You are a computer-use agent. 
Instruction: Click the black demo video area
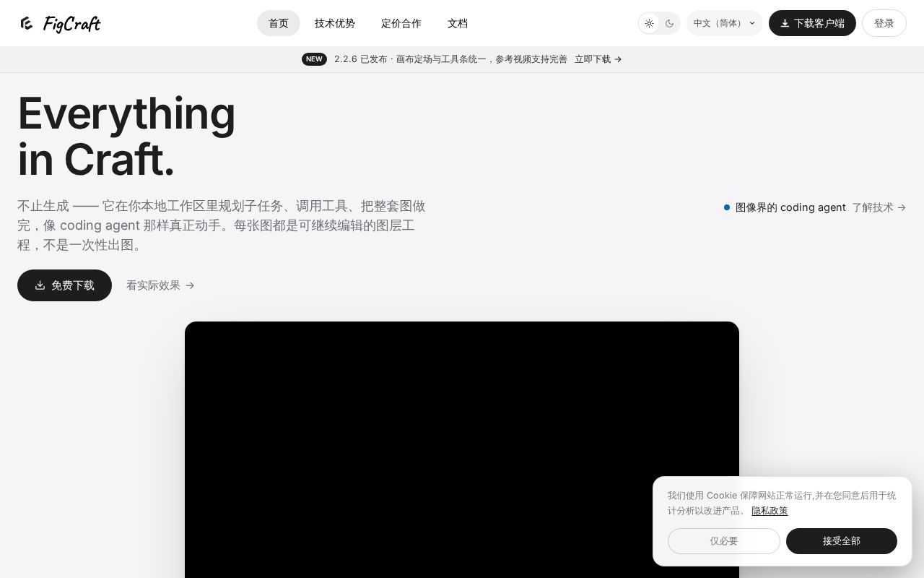click(x=462, y=449)
